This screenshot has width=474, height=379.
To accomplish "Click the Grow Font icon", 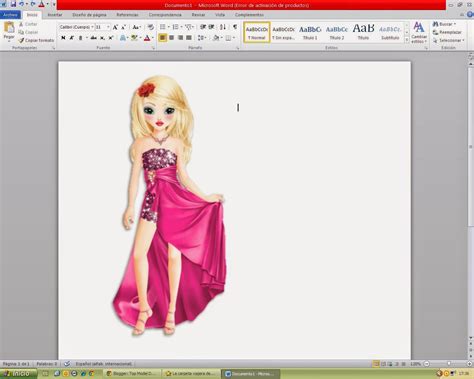I will point(115,27).
